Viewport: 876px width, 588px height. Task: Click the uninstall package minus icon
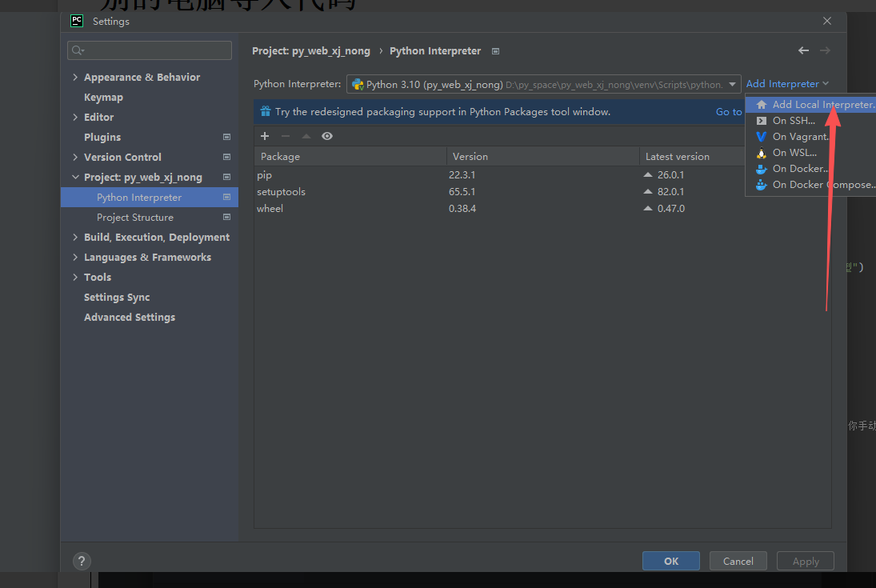pyautogui.click(x=286, y=136)
